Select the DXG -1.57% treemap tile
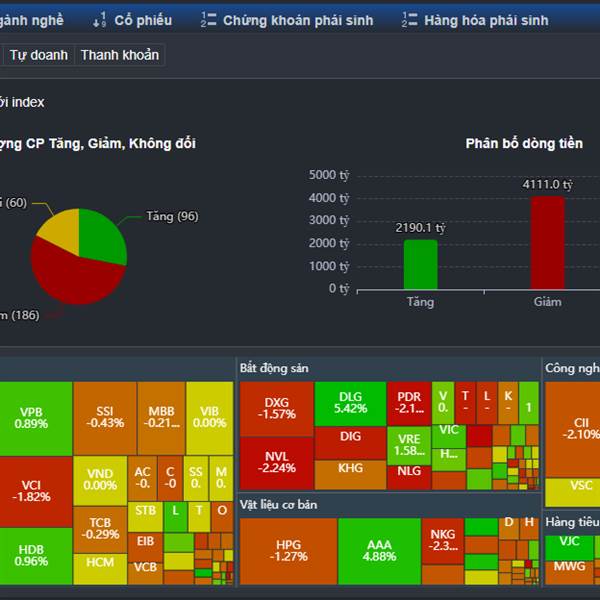Screen dimensions: 600x600 point(276,409)
